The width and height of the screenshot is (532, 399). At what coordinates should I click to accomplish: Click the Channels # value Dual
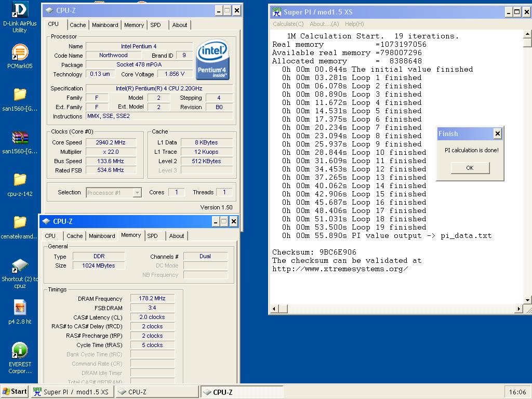coord(205,256)
